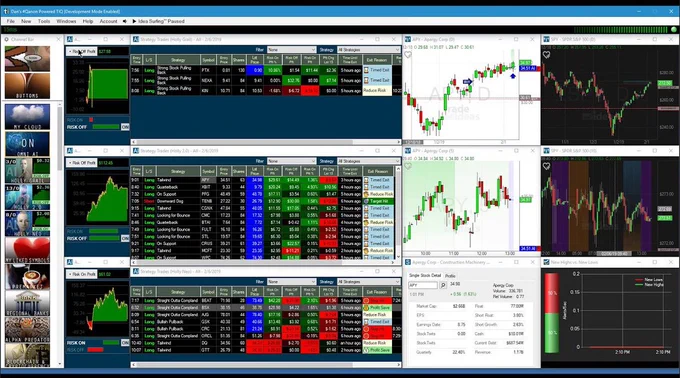Click the Idea Surfing play icon
This screenshot has width=680, height=378.
point(134,21)
